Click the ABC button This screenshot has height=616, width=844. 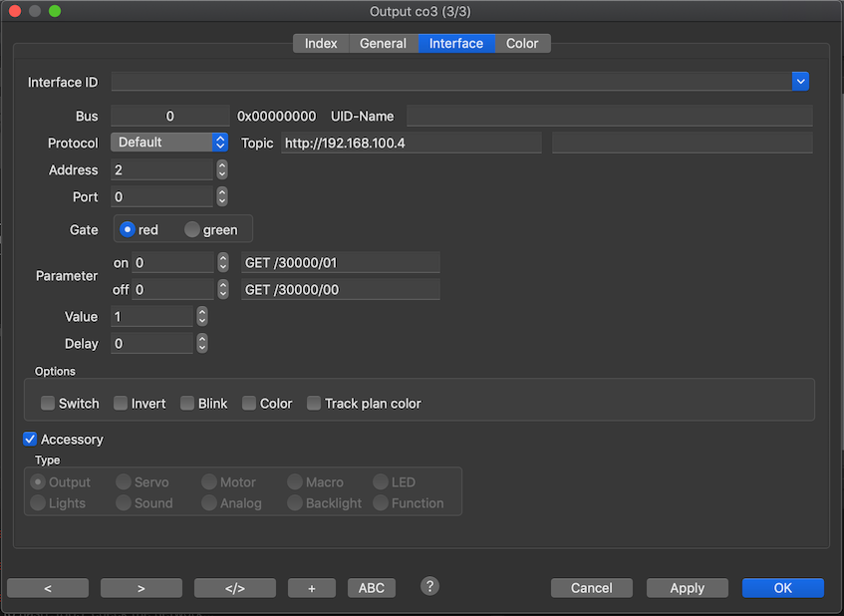point(371,588)
